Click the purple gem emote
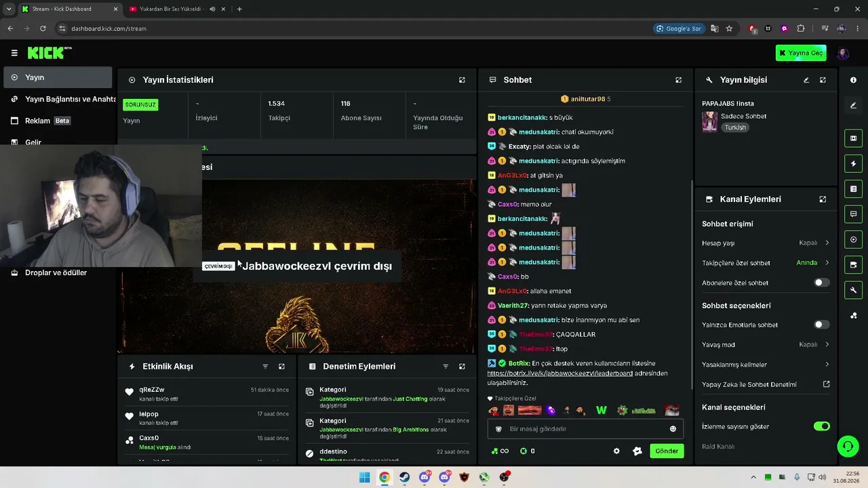The width and height of the screenshot is (868, 488). (x=551, y=410)
